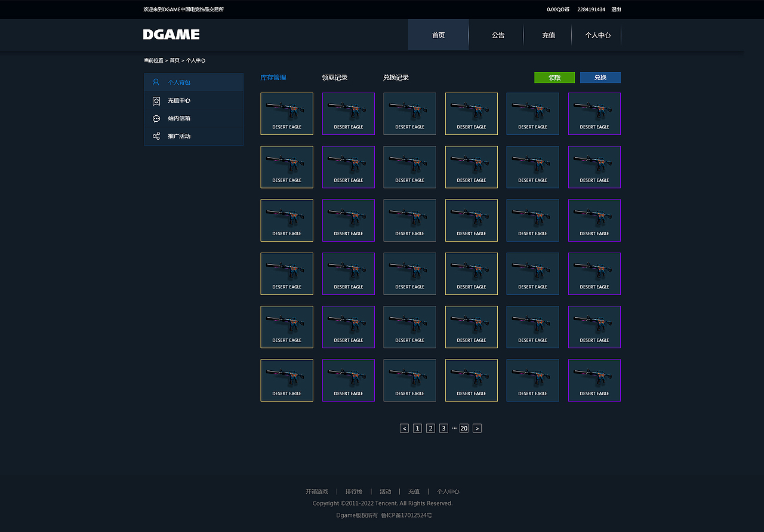
Task: Click ICP record number in footer
Action: 406,515
